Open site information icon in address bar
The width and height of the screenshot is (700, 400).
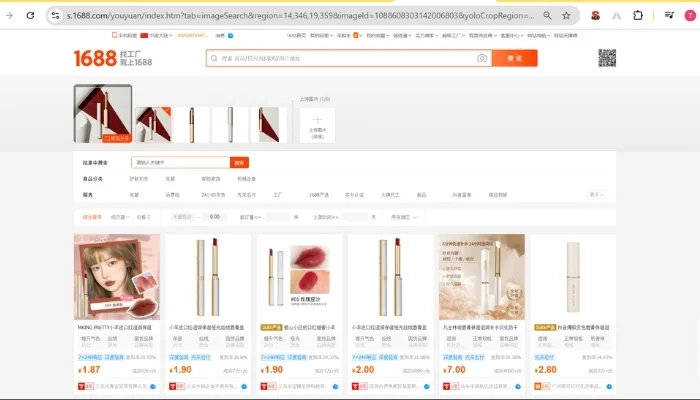point(55,16)
